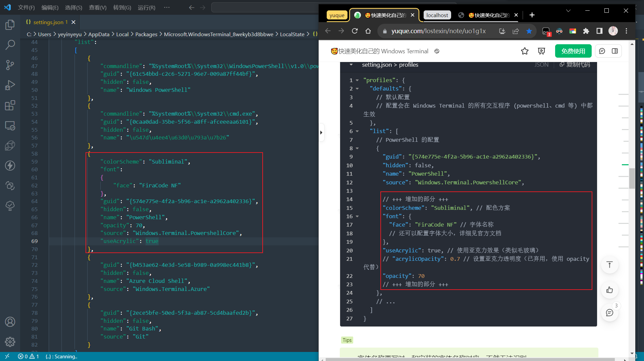Show problems from the errors and warnings counter
This screenshot has height=361, width=644.
click(28, 356)
